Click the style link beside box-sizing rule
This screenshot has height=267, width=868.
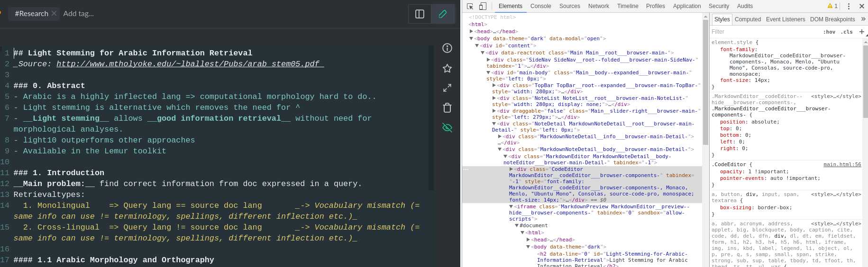[836, 195]
